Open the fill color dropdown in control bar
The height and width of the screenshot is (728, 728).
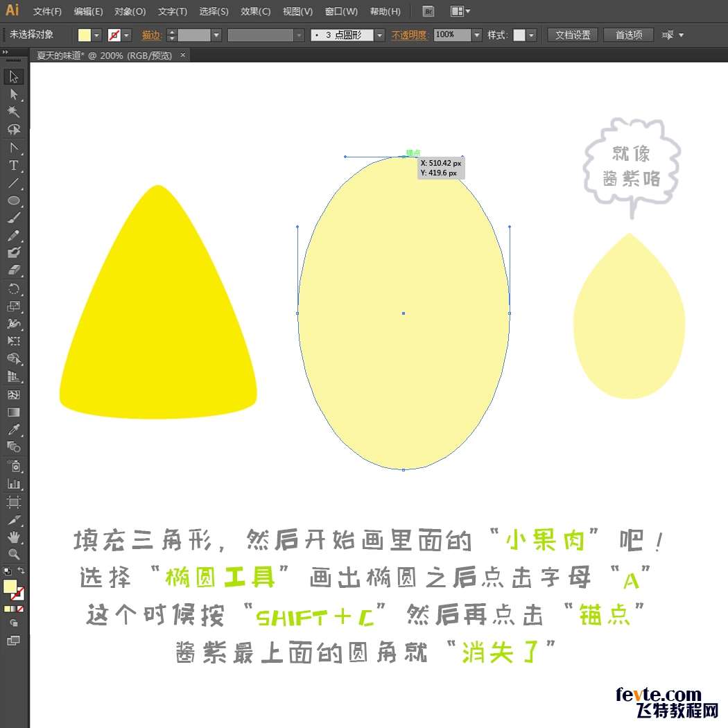tap(96, 35)
